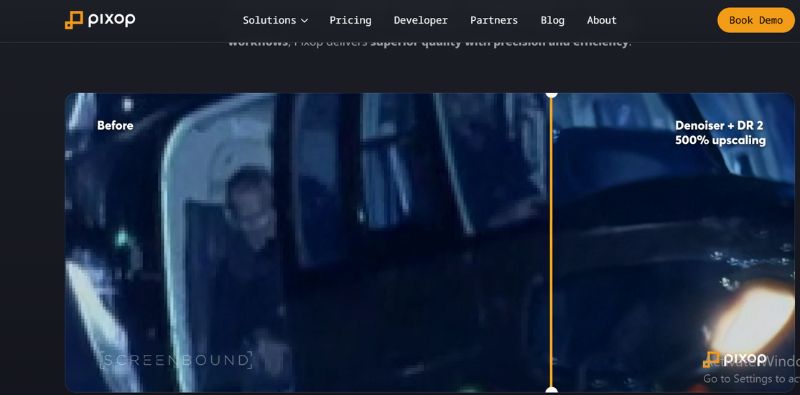Go to the Pricing page
Screen dimensions: 800x395
[350, 20]
